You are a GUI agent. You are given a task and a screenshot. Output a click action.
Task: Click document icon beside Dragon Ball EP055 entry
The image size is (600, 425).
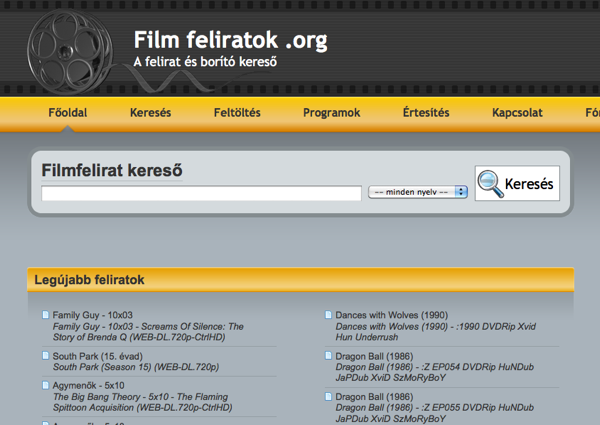point(328,397)
